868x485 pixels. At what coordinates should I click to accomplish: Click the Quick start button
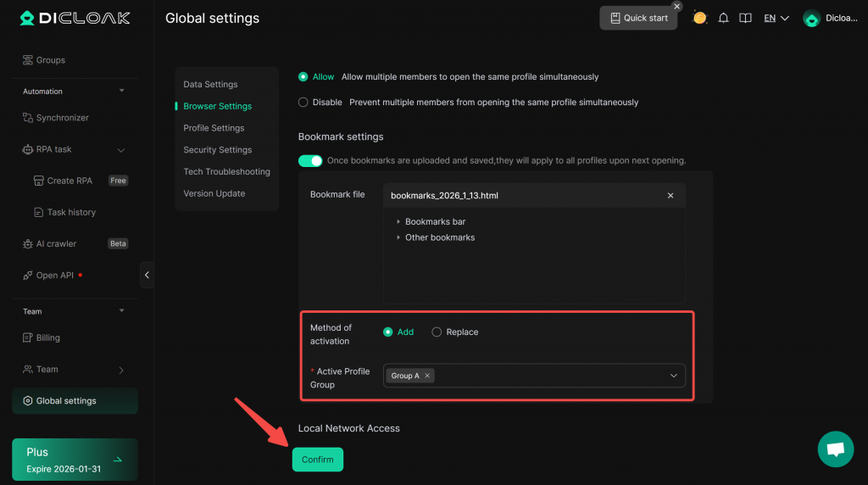click(x=638, y=18)
